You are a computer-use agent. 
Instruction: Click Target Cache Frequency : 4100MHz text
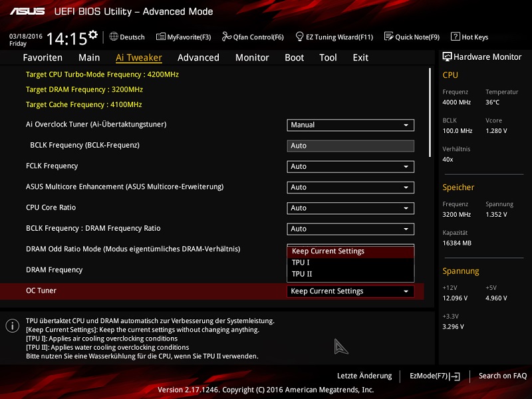[84, 104]
